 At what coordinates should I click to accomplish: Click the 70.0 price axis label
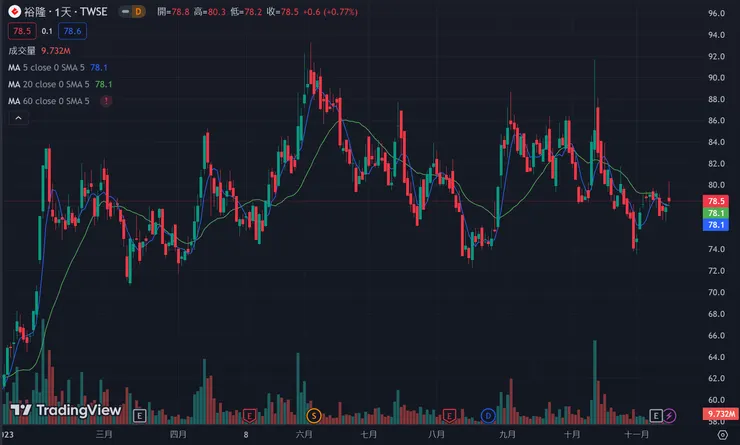(x=716, y=293)
